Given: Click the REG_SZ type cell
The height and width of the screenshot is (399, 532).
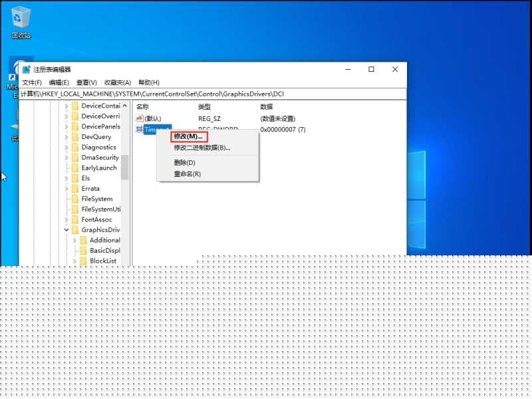Looking at the screenshot, I should pyautogui.click(x=209, y=119).
